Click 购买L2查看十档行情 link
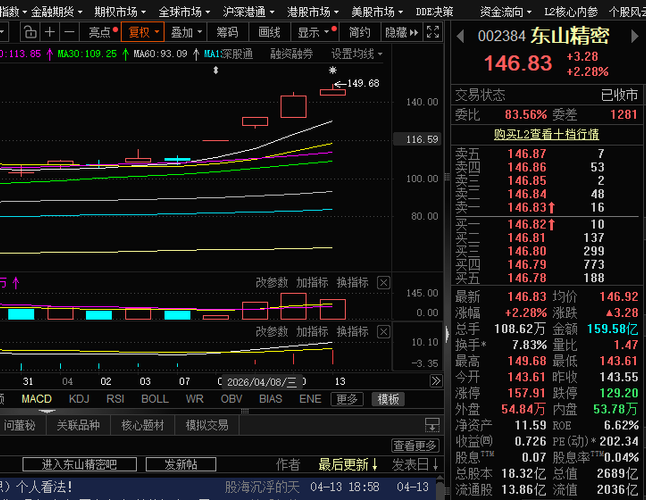This screenshot has width=646, height=500. coord(546,134)
